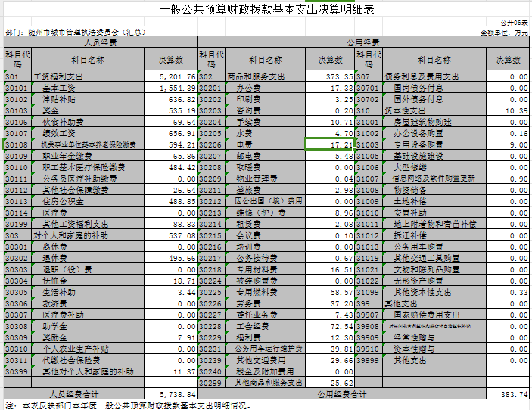The width and height of the screenshot is (532, 410).
Task: Select the 公务接待费 cell
Action: 266,258
